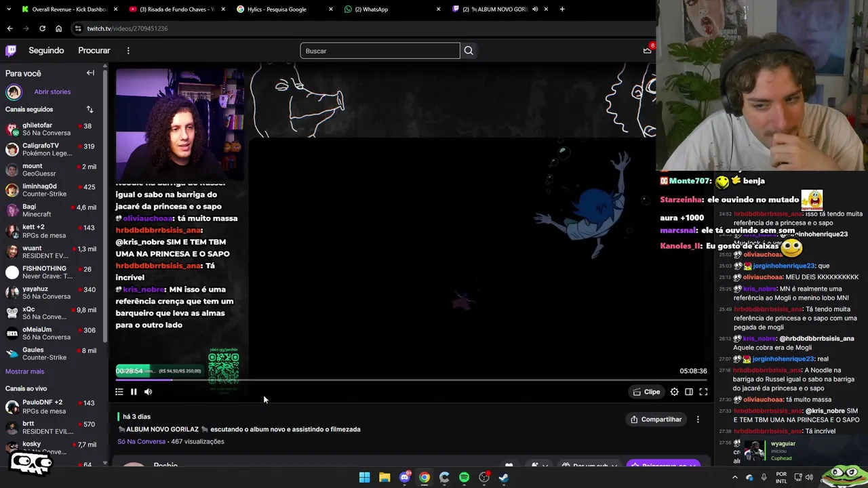Image resolution: width=868 pixels, height=488 pixels.
Task: Pause the video playback
Action: pyautogui.click(x=134, y=392)
